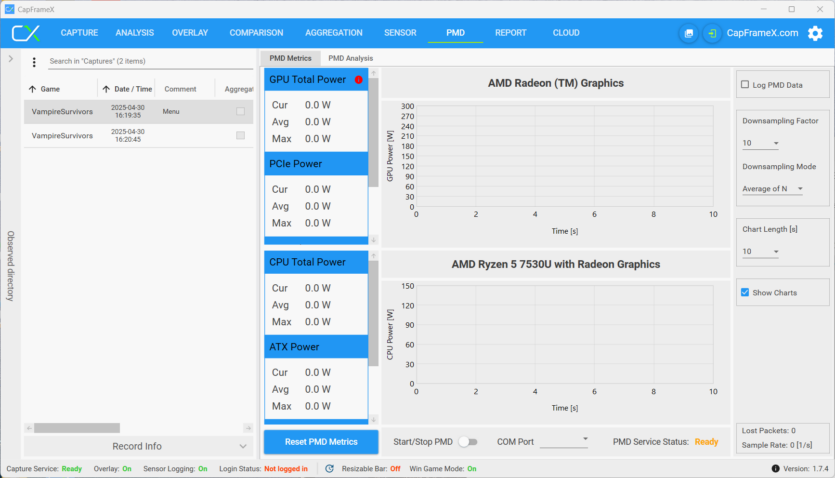Click the CapFrameX logo icon

click(26, 33)
